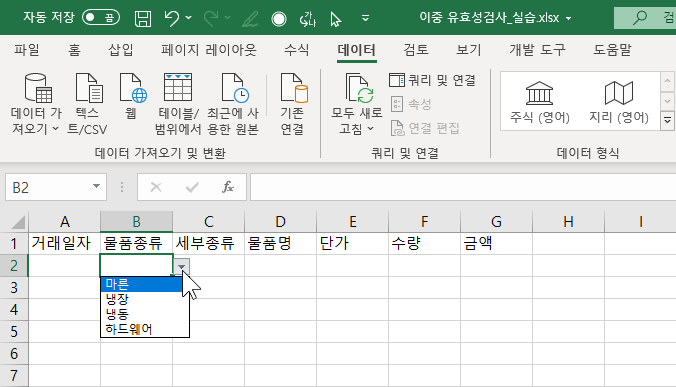
Task: Select row 1 header
Action: coord(14,243)
